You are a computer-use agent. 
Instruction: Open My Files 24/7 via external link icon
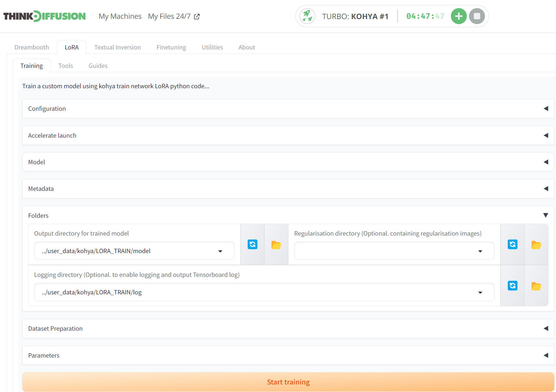(197, 16)
